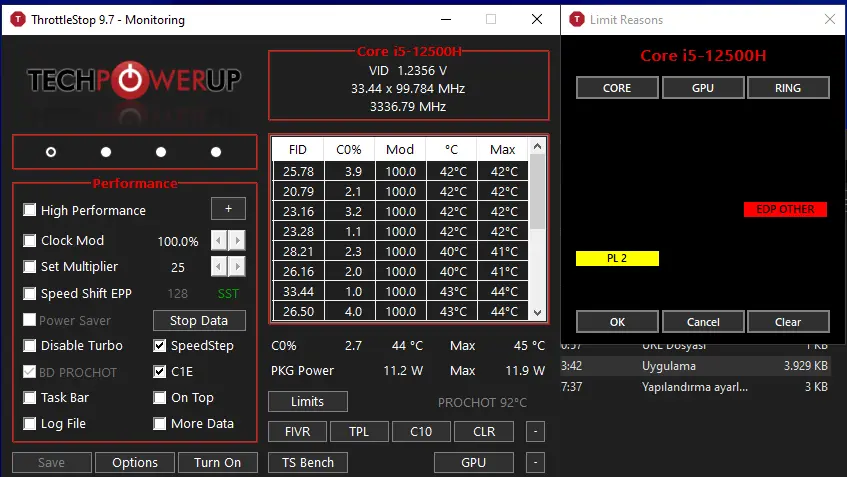Select the third profile radio button
Screen dimensions: 847x477
(161, 152)
